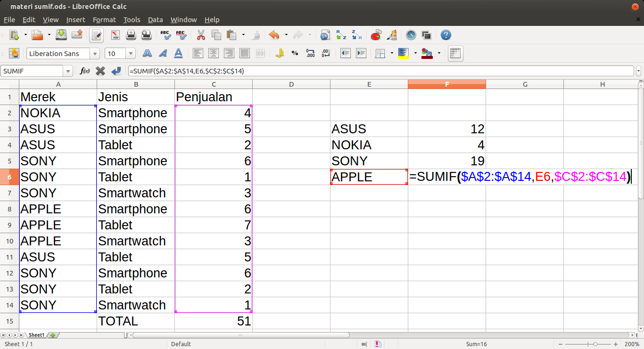Click the Paste clipboard icon
The height and width of the screenshot is (349, 644).
point(231,35)
